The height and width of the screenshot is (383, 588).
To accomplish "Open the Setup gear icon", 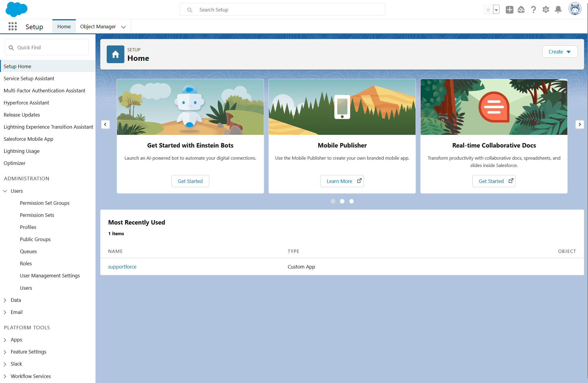I will point(546,10).
